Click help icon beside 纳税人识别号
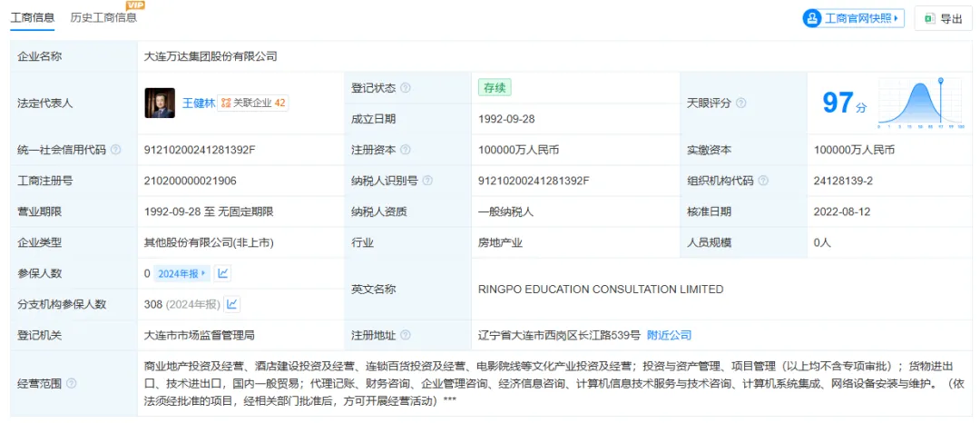The width and height of the screenshot is (980, 423). (427, 182)
